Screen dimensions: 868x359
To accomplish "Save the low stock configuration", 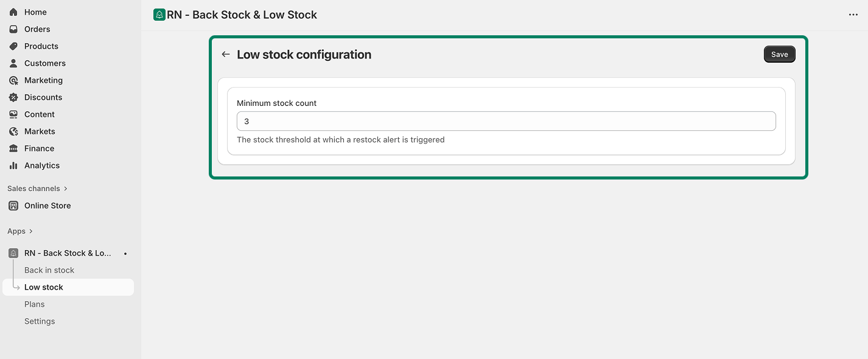I will (779, 55).
